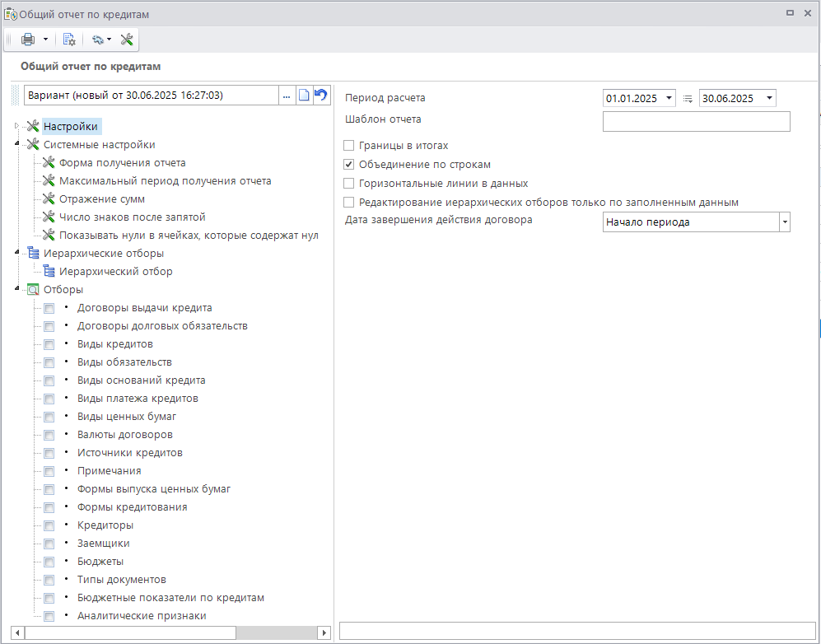Enable 'Границы в итогах' checkbox
This screenshot has height=644, width=821.
click(349, 146)
